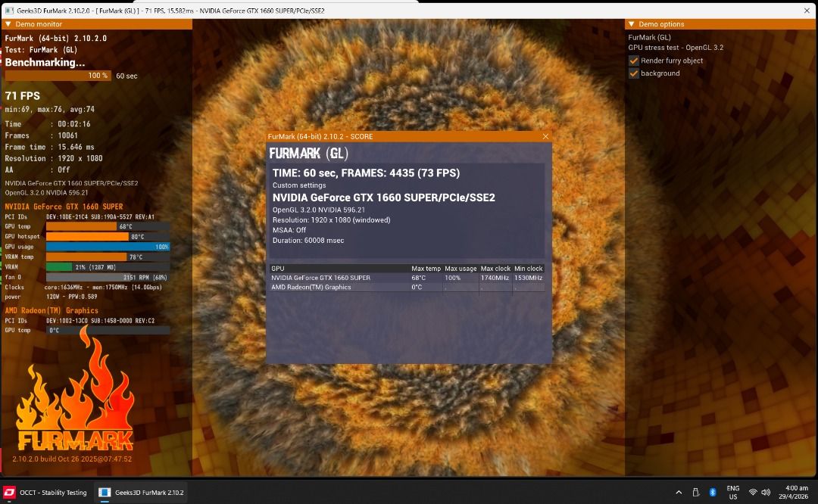
Task: Click the 1740MHz max clock cell
Action: point(495,278)
